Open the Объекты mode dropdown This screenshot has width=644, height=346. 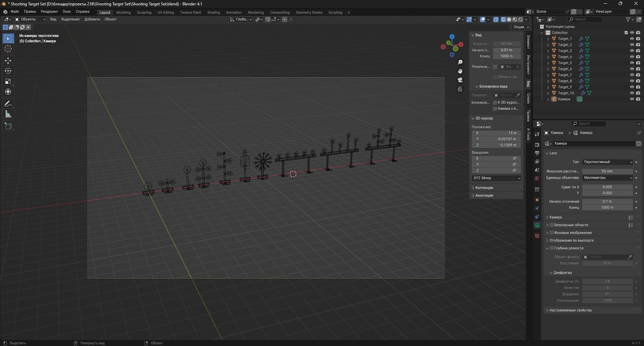pos(30,19)
